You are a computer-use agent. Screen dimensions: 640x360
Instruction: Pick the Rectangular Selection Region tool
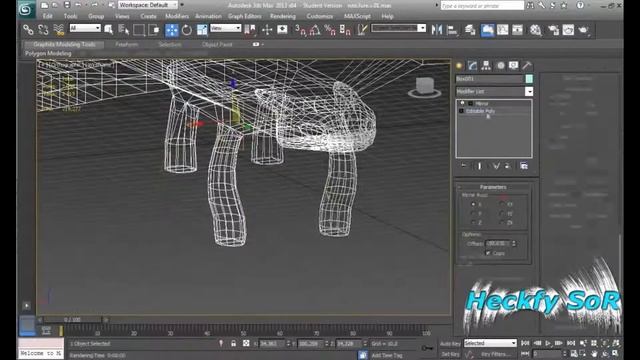point(139,30)
